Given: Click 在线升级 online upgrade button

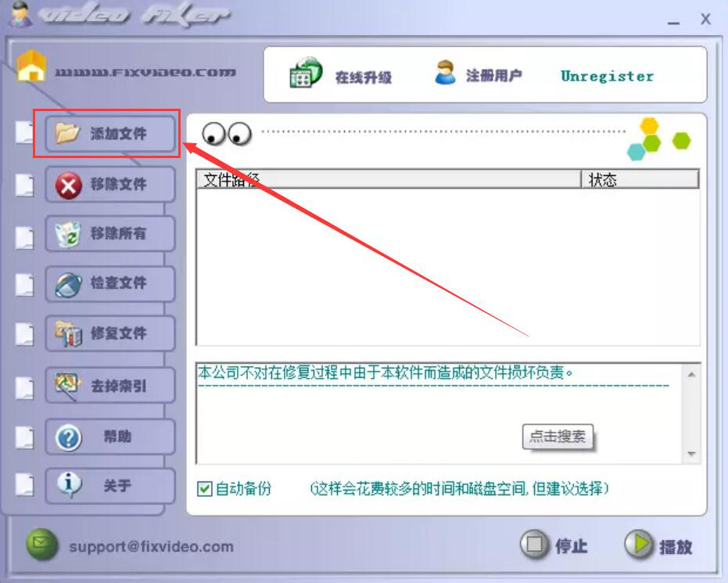Looking at the screenshot, I should click(340, 74).
